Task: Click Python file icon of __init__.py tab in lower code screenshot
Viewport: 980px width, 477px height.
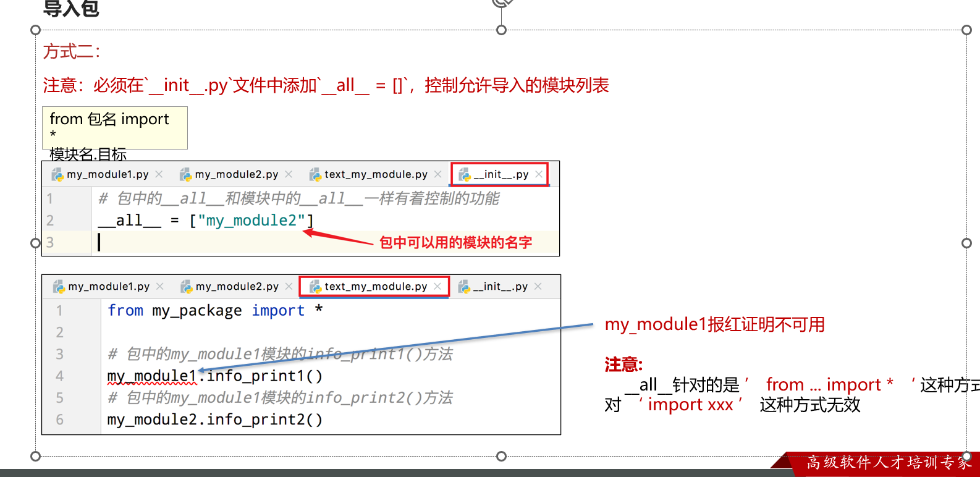Action: (x=464, y=287)
